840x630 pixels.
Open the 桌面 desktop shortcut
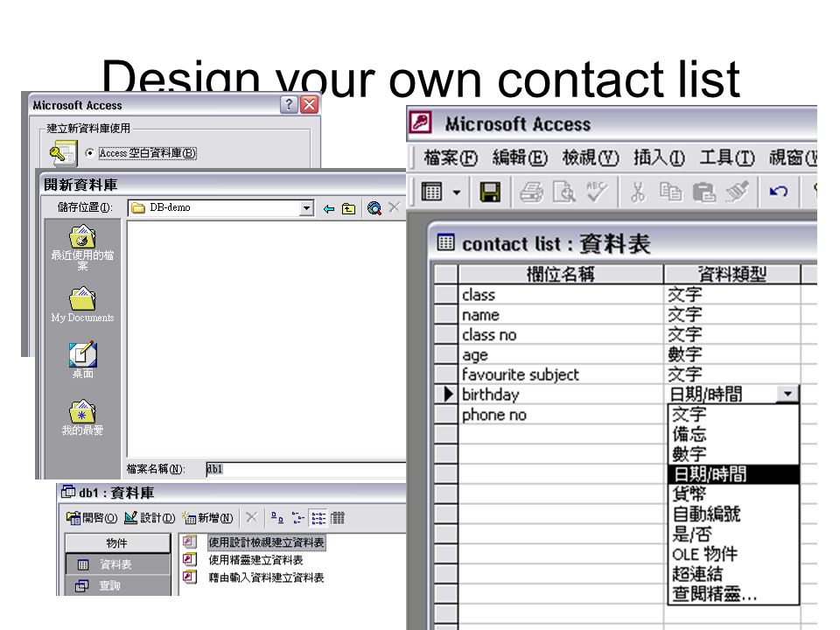click(x=82, y=360)
